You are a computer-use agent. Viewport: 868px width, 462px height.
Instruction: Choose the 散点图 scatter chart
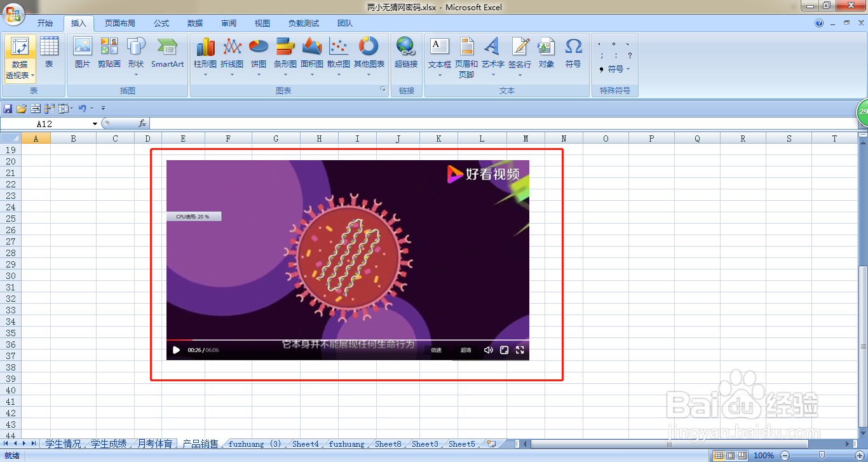(x=339, y=56)
